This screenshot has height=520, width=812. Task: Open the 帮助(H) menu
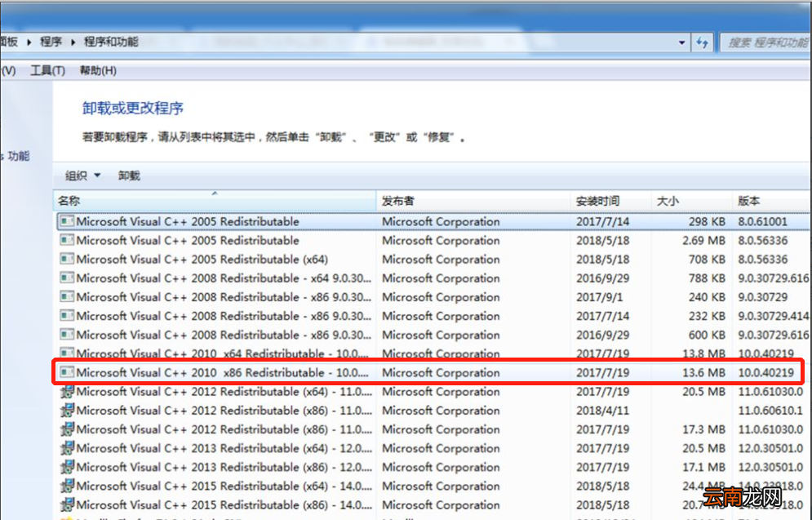(x=98, y=70)
